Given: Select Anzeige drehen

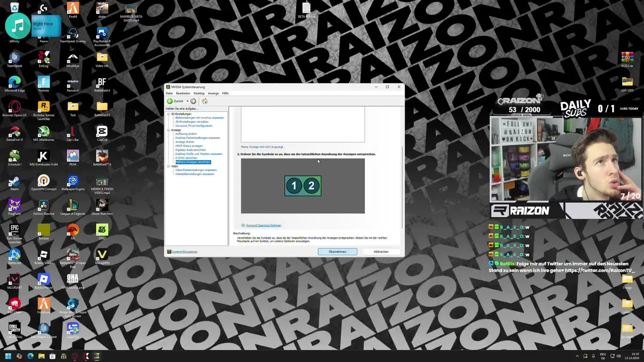Looking at the screenshot, I should point(185,142).
